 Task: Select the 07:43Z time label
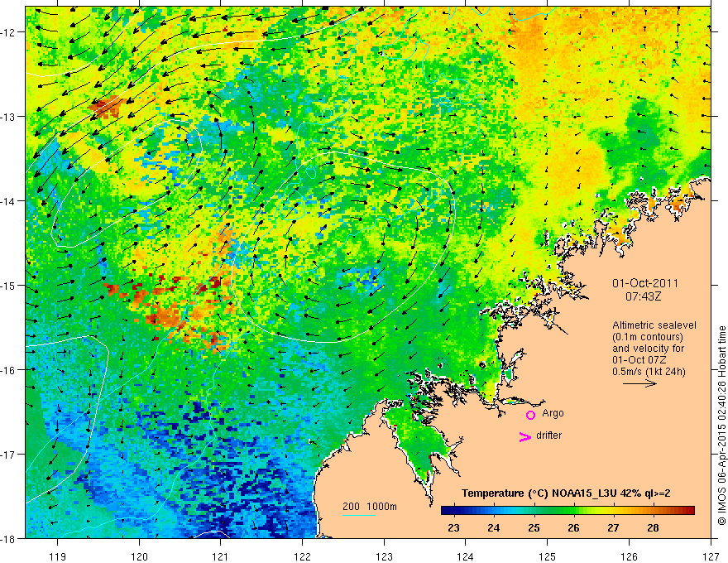pos(643,296)
